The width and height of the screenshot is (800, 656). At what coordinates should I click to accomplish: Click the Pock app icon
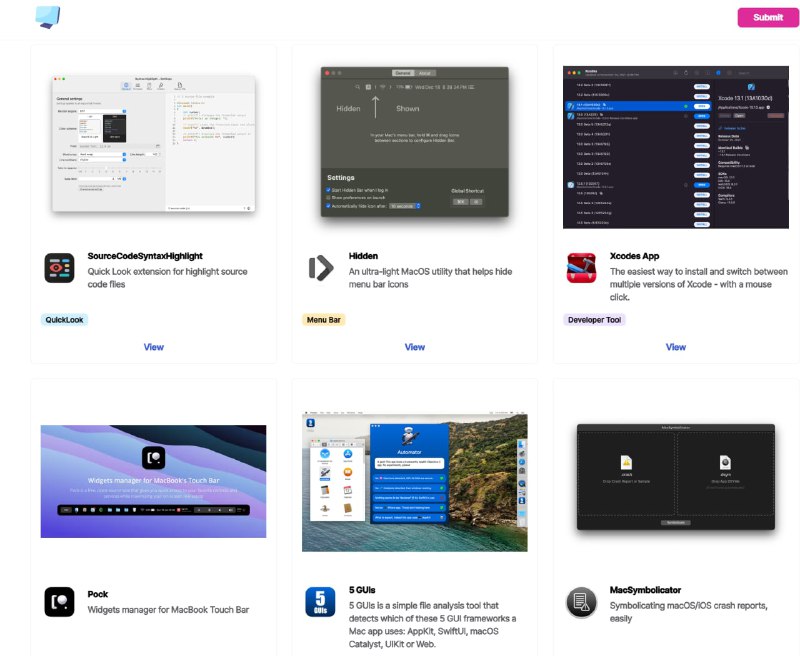pos(59,602)
